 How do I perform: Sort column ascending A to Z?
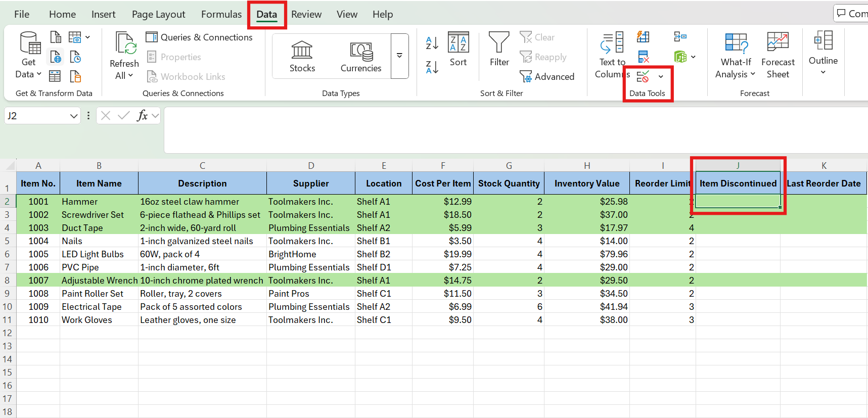[432, 43]
